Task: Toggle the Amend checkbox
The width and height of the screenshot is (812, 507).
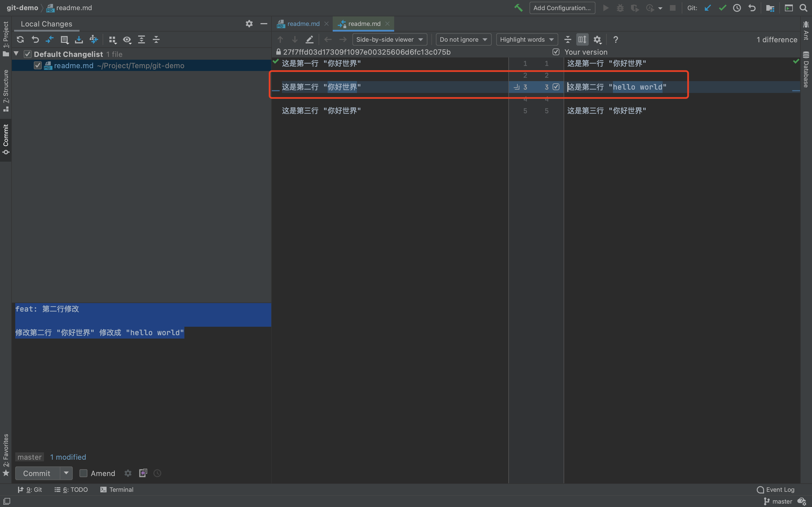Action: (83, 473)
